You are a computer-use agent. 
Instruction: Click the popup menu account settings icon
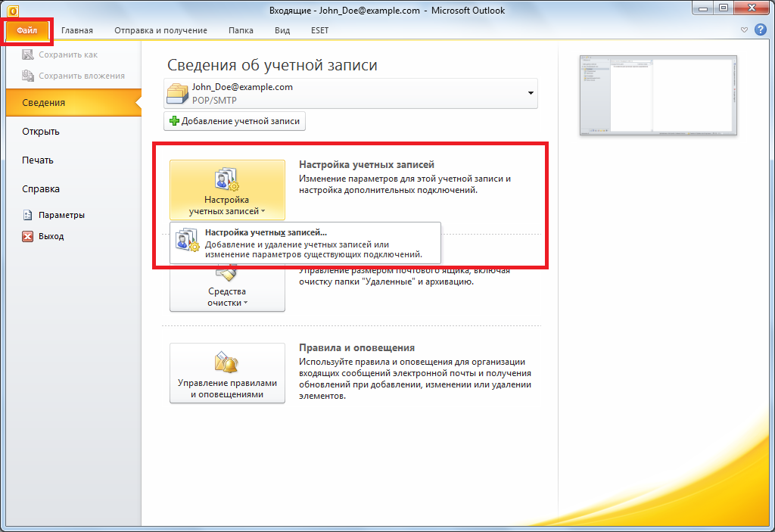(x=188, y=240)
